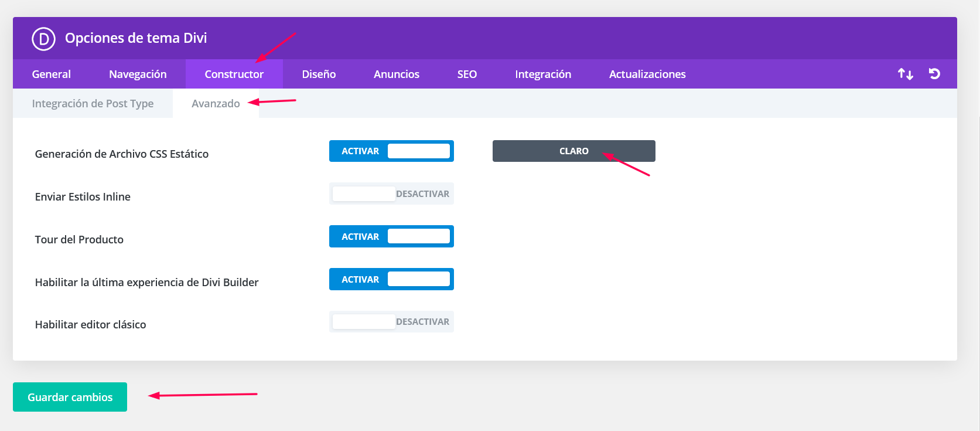The height and width of the screenshot is (431, 980).
Task: Click 'Opciones de tema Divi' title
Action: (x=136, y=38)
